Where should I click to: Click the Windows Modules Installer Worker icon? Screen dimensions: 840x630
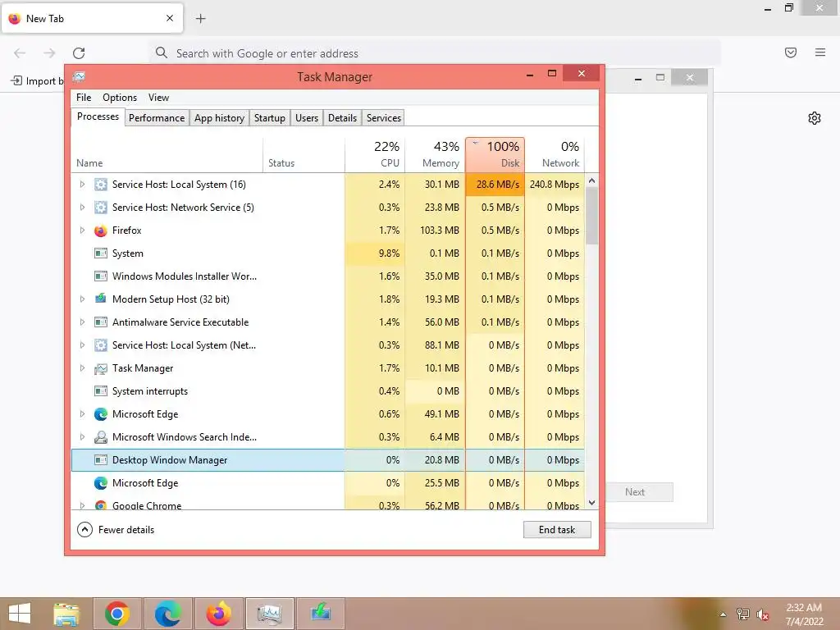[x=100, y=276]
